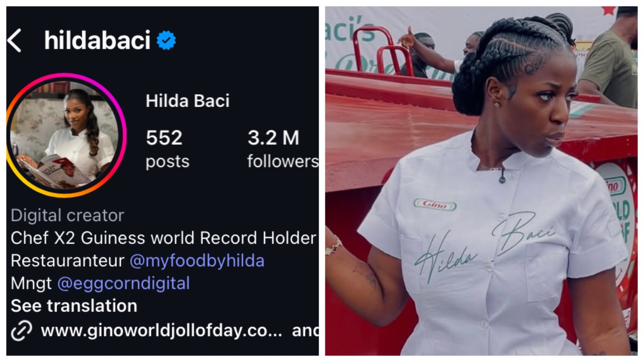
Task: Click the Chef X2 Guiness world Record bio line
Action: coord(164,238)
